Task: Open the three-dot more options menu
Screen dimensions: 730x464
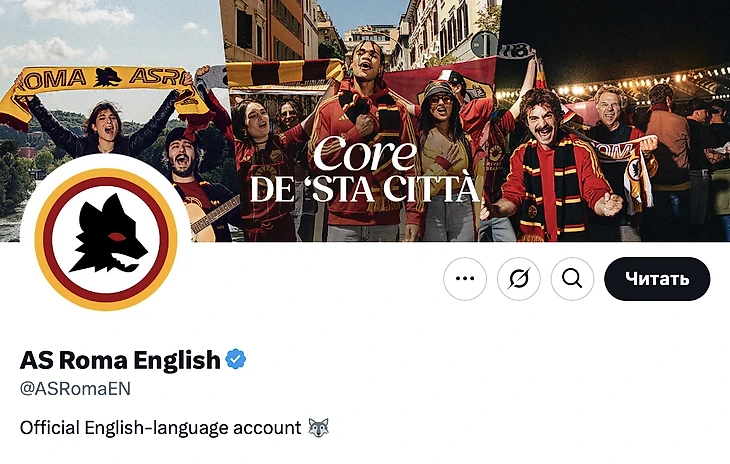Action: pos(465,279)
